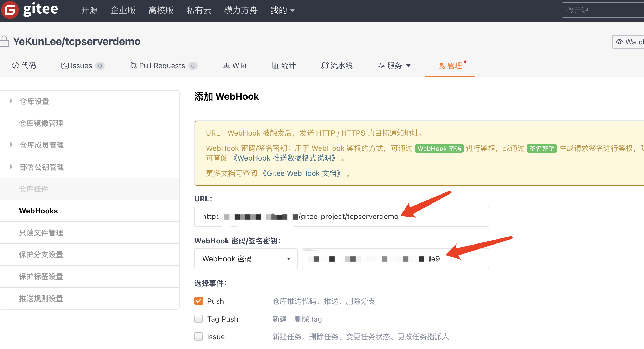Click the code brackets icon for 代码
The image size is (644, 349).
[16, 66]
